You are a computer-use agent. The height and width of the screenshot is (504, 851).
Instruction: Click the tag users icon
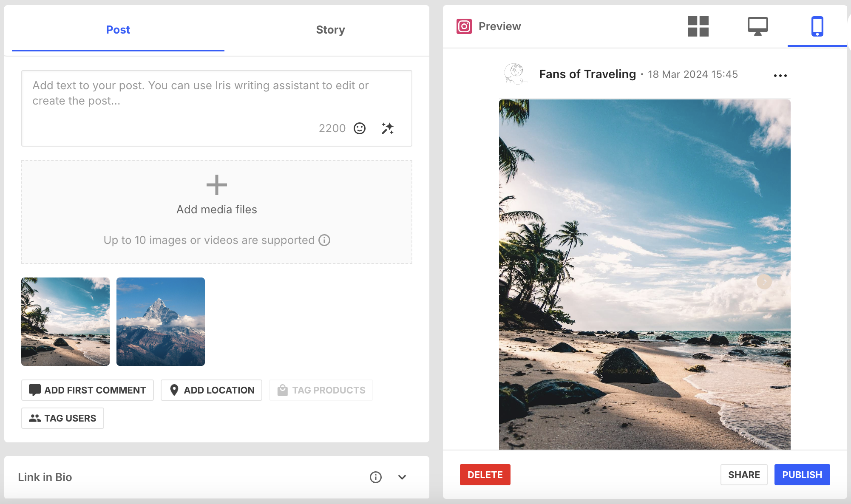pyautogui.click(x=35, y=418)
